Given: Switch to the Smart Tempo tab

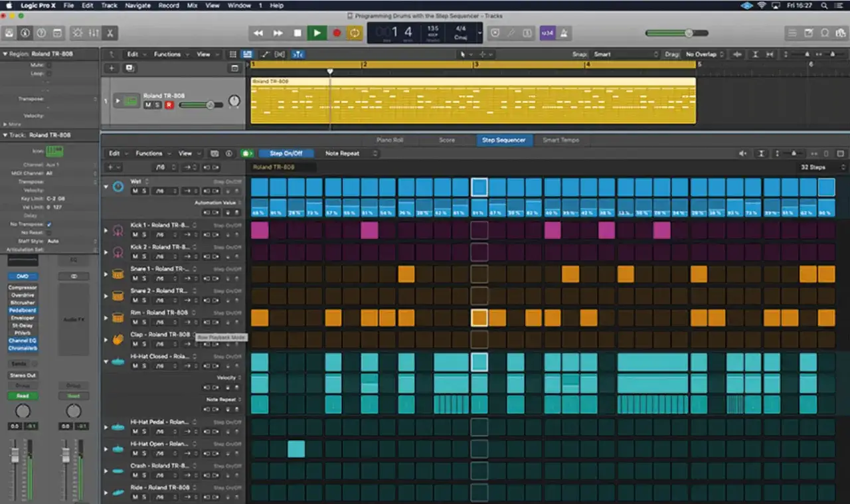Looking at the screenshot, I should pos(560,140).
